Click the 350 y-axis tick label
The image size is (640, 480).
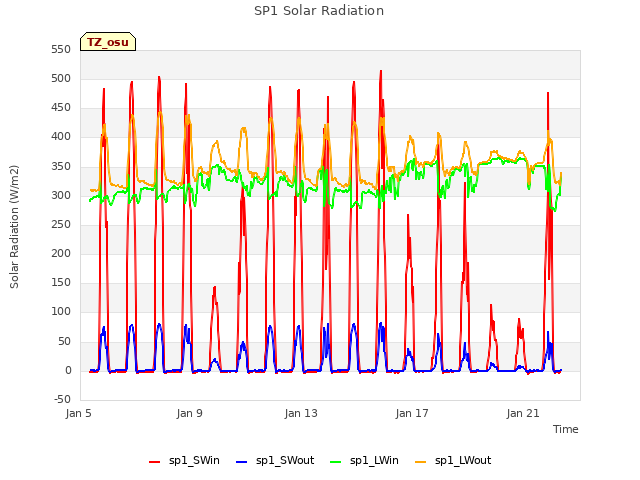[x=61, y=167]
